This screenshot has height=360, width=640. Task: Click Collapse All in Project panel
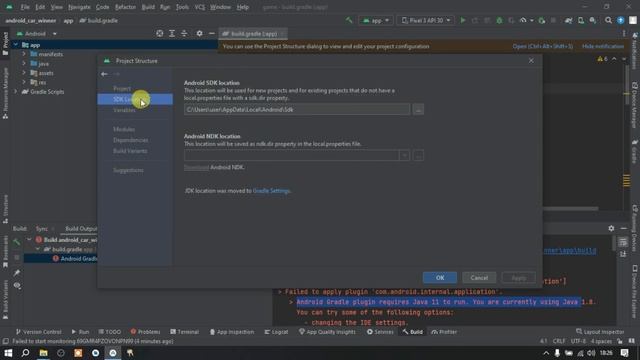point(184,33)
